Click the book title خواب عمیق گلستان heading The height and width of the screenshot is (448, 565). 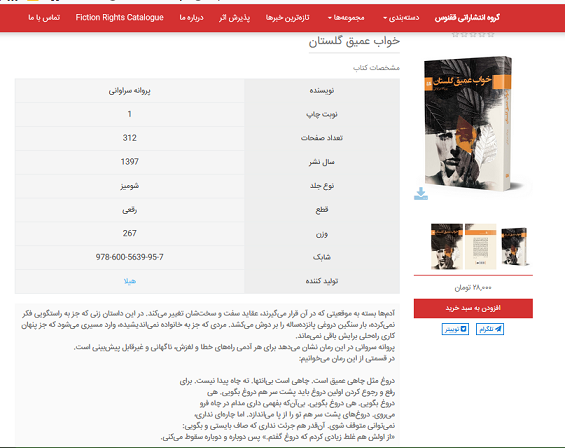(x=354, y=42)
